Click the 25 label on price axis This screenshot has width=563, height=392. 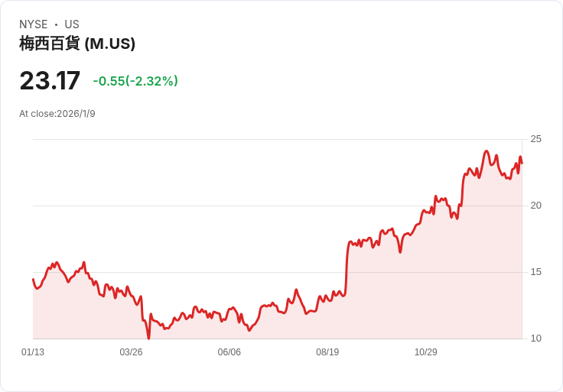tap(535, 139)
